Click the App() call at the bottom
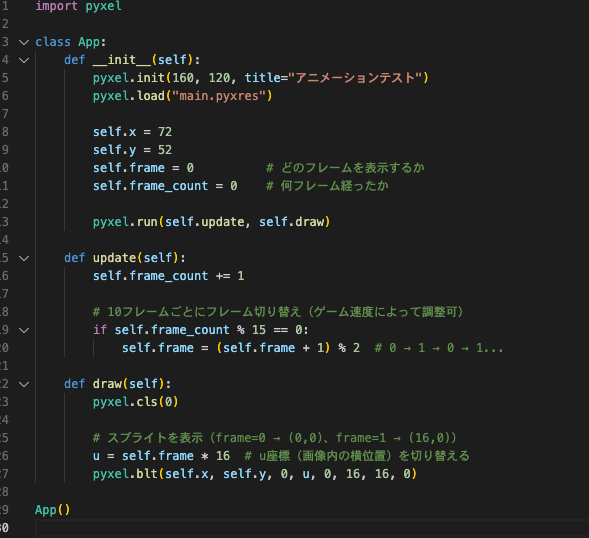This screenshot has height=538, width=589. tap(53, 510)
